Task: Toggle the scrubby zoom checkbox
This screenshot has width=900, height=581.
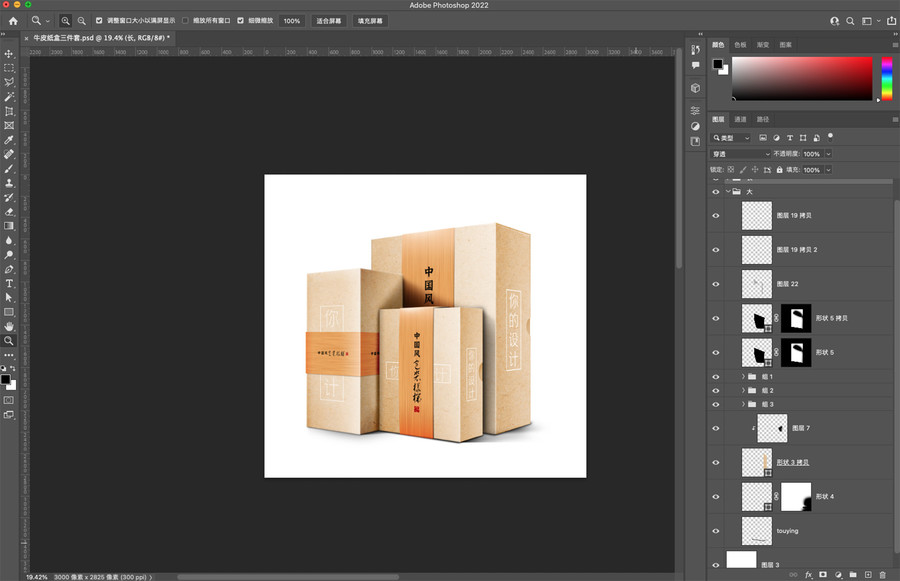Action: coord(240,21)
